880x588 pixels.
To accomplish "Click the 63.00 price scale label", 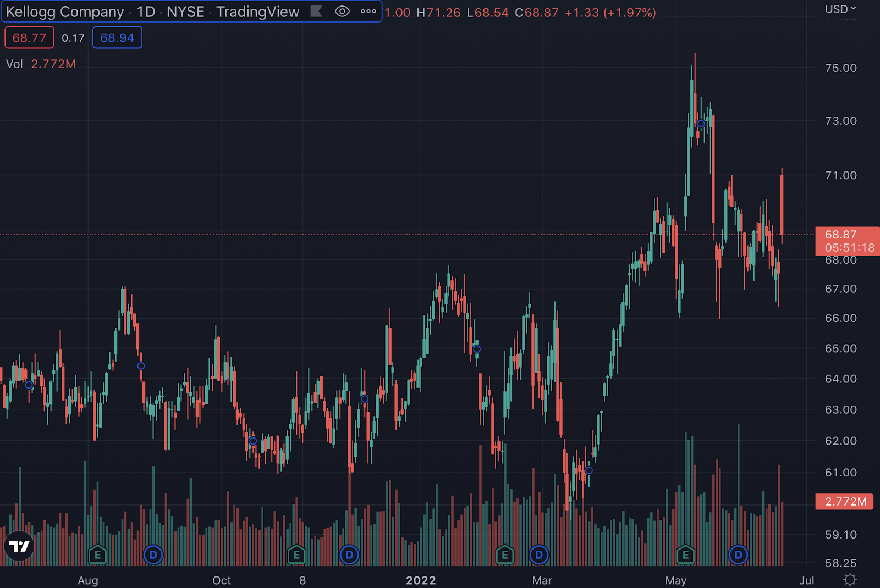I will coord(841,409).
